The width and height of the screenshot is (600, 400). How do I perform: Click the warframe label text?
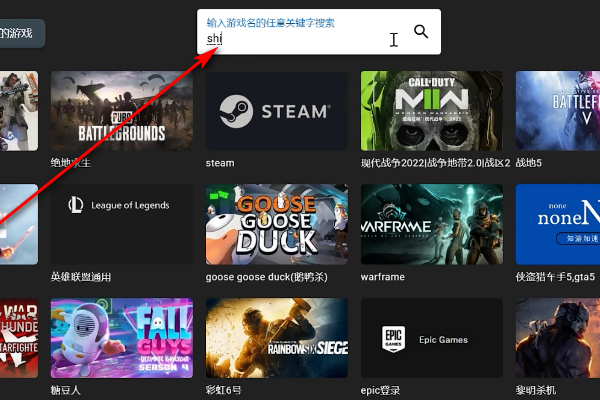pyautogui.click(x=383, y=277)
